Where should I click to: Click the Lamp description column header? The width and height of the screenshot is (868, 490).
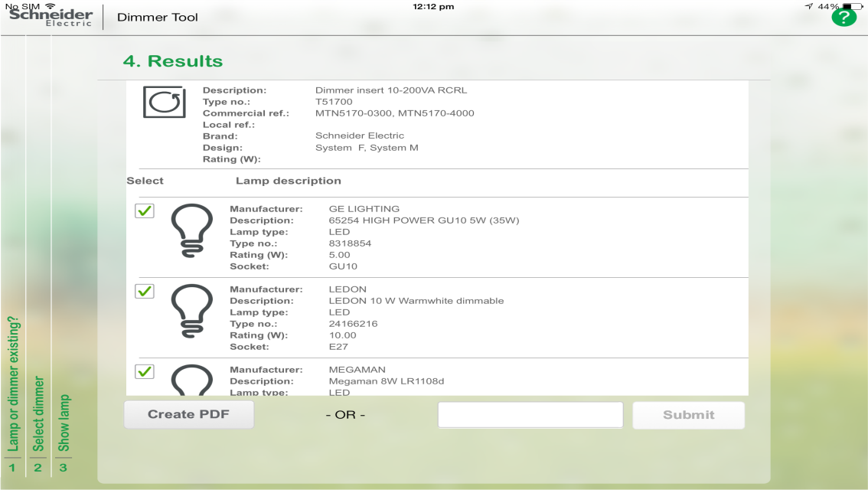click(x=289, y=181)
